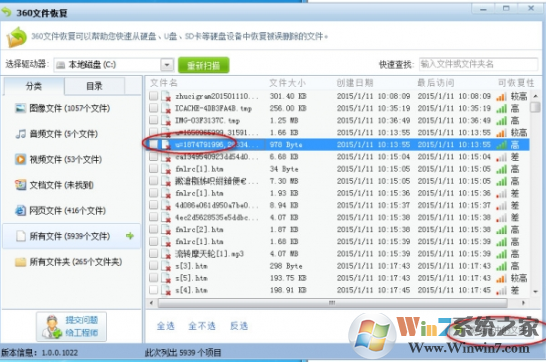Click the quick search file name field

[478, 64]
